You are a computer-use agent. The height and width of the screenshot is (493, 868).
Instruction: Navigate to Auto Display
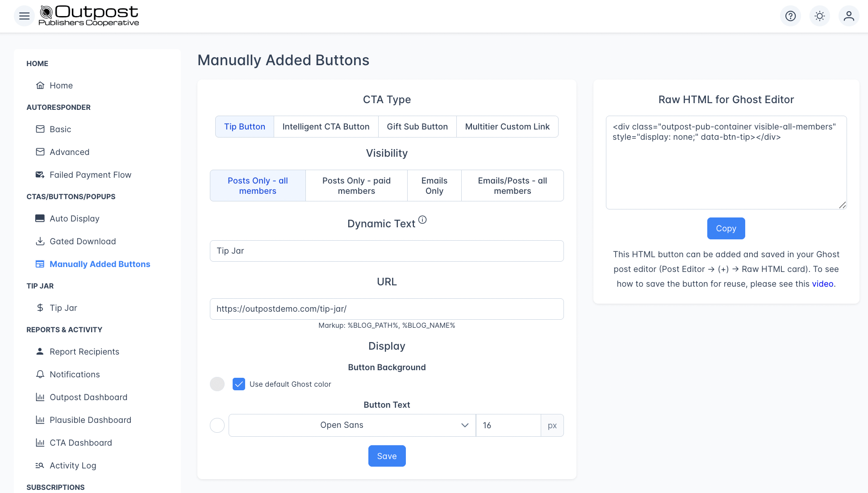[x=75, y=218]
